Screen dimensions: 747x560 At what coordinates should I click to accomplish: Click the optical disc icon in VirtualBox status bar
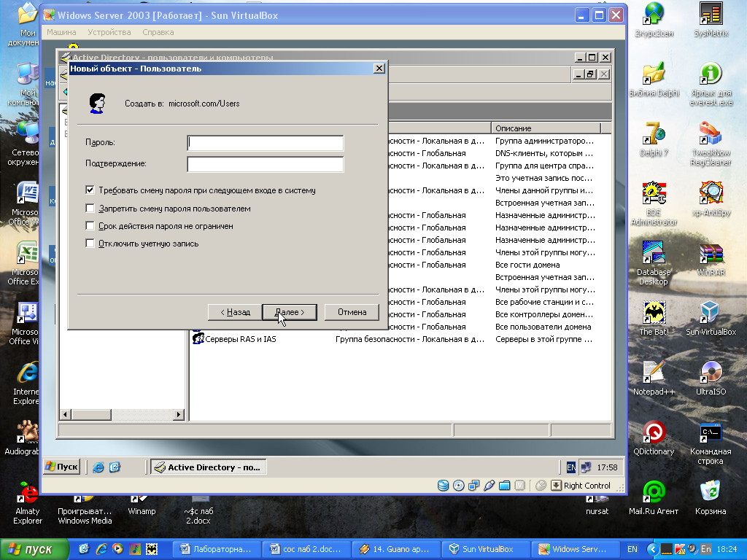(x=458, y=485)
